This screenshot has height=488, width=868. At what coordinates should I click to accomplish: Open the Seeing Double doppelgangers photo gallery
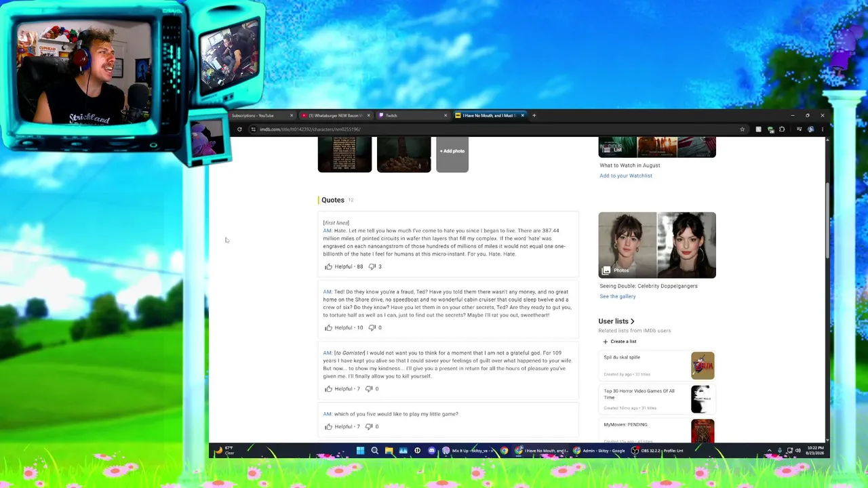click(657, 245)
